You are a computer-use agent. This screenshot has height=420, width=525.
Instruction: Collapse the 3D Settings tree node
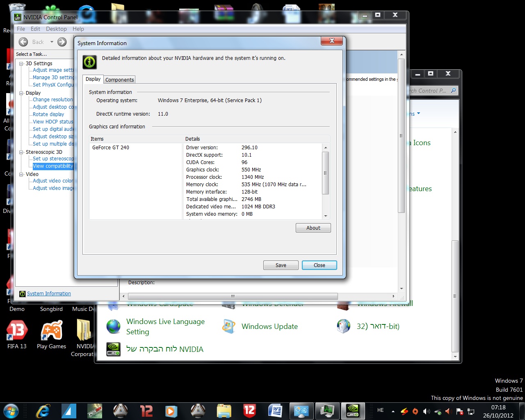(x=21, y=64)
